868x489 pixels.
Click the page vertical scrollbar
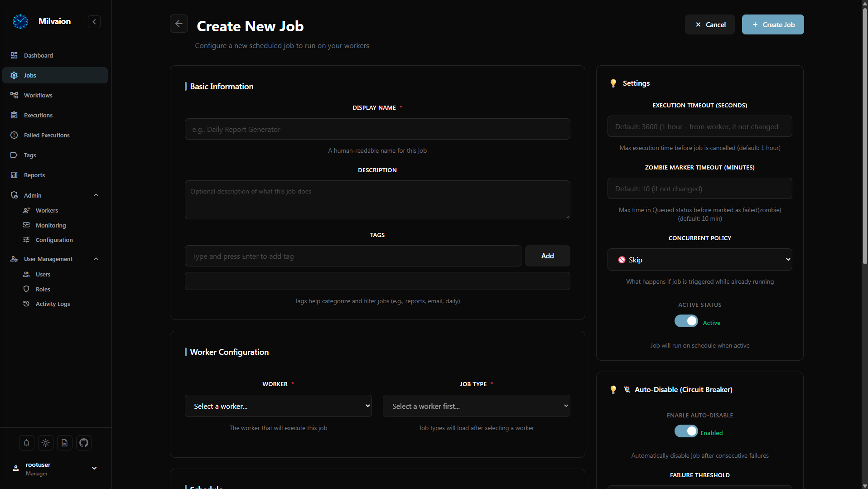click(864, 136)
